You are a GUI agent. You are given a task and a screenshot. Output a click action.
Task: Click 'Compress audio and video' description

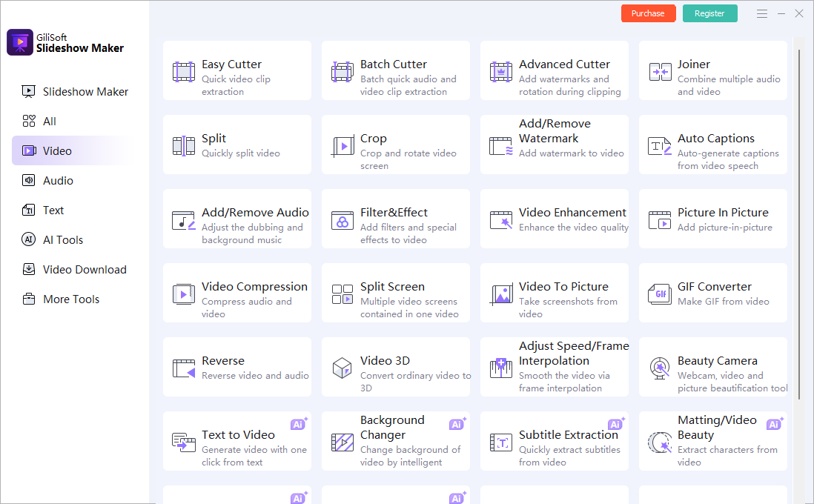pos(247,308)
